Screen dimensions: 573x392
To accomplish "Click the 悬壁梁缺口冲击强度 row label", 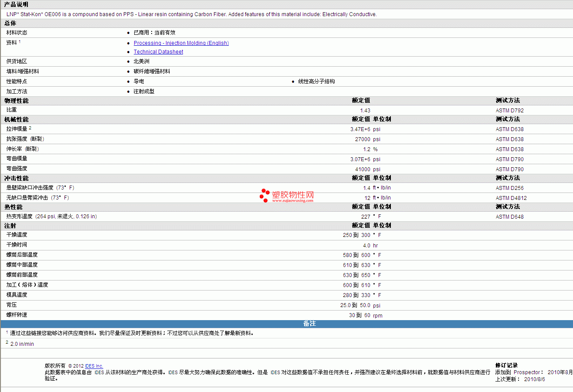I will click(40, 188).
